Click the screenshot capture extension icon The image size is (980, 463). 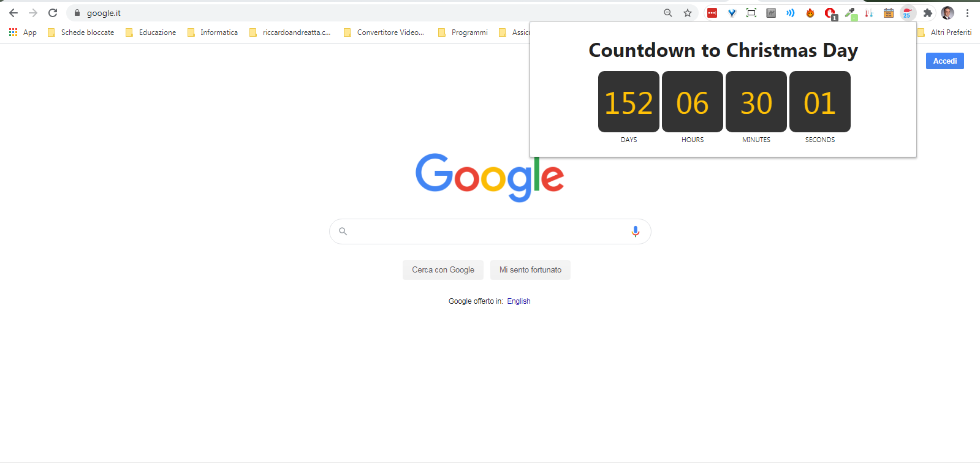coord(751,13)
